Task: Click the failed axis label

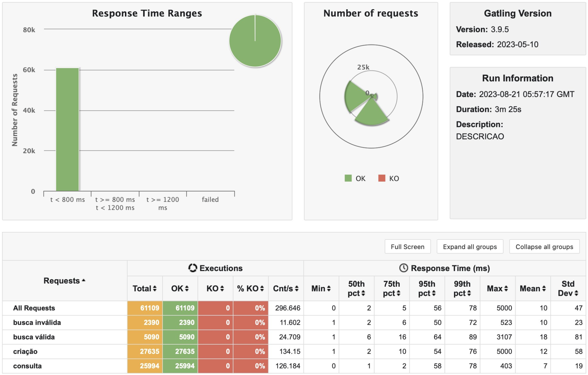Action: [x=210, y=199]
